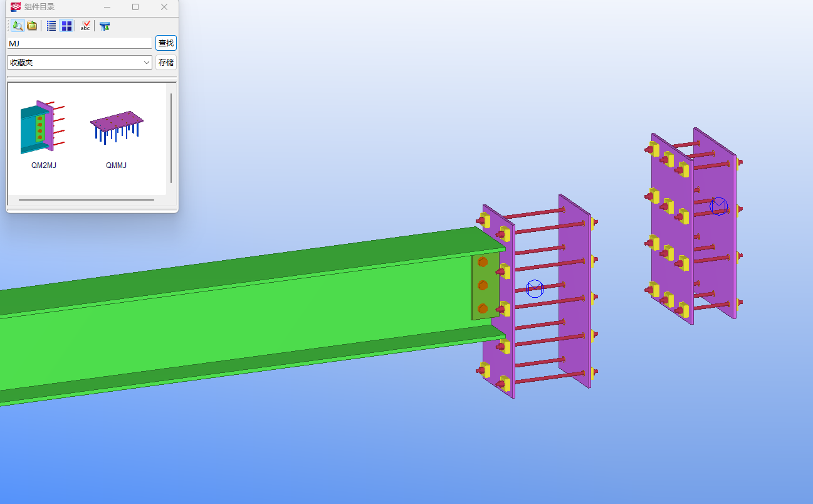Screen dimensions: 813x504
Task: Click the 组件目录 window app icon
Action: (x=16, y=7)
